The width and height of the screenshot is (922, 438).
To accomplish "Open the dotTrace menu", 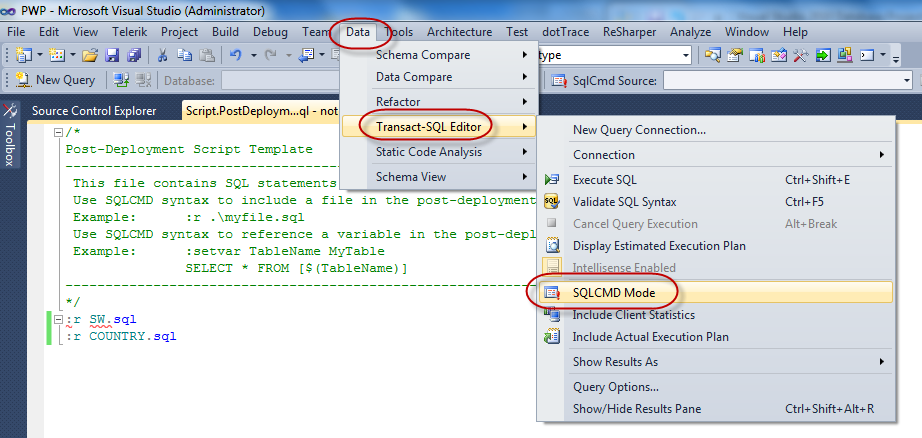I will (565, 32).
